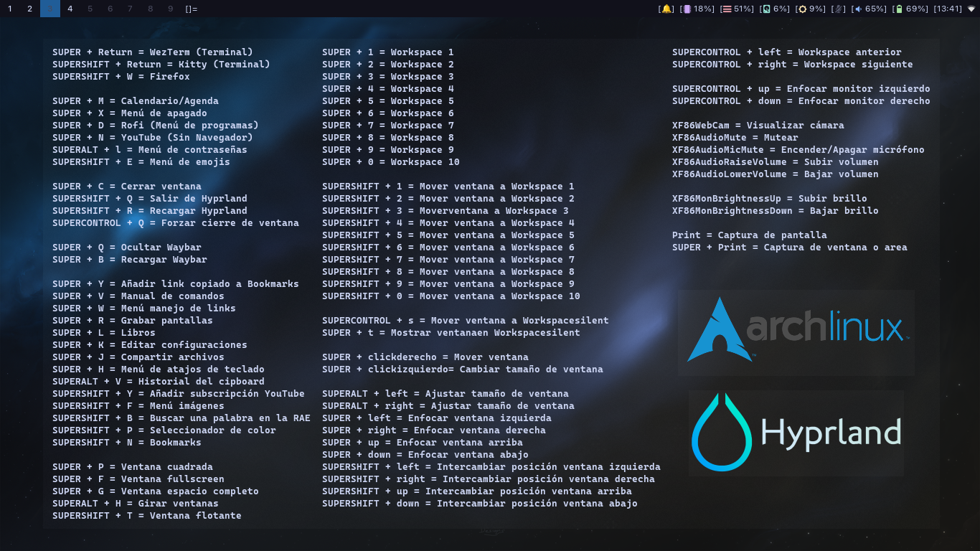
Task: Click the line "XF86AudioMute = Mutear"
Action: (735, 138)
